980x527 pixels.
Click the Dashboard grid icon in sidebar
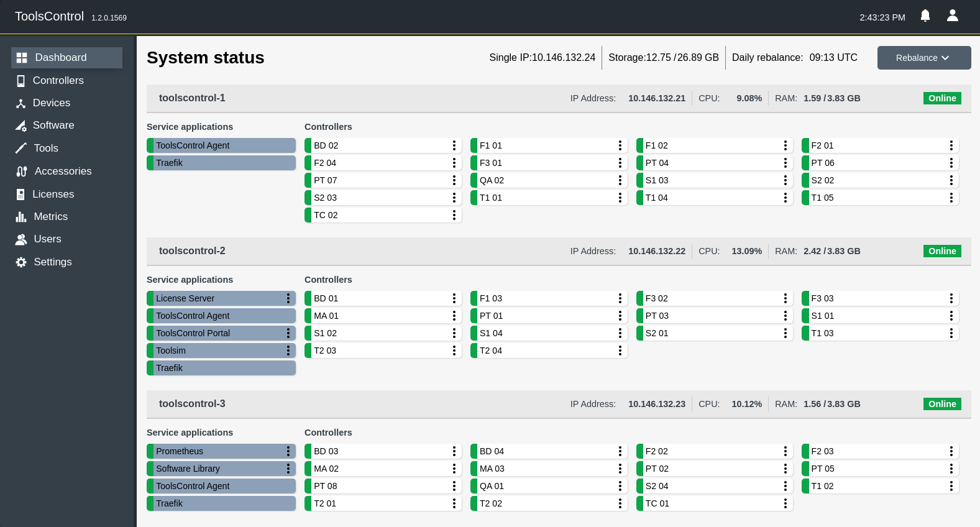(x=22, y=58)
